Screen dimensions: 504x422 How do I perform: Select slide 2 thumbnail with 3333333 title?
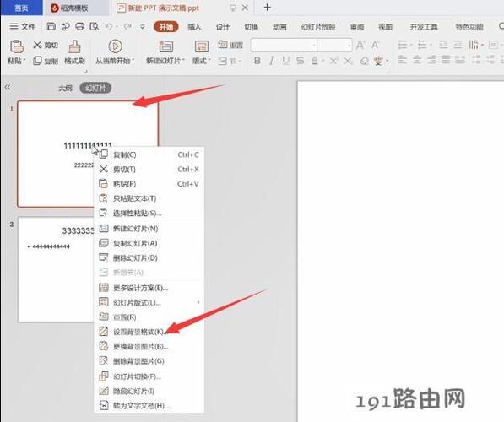click(x=56, y=269)
